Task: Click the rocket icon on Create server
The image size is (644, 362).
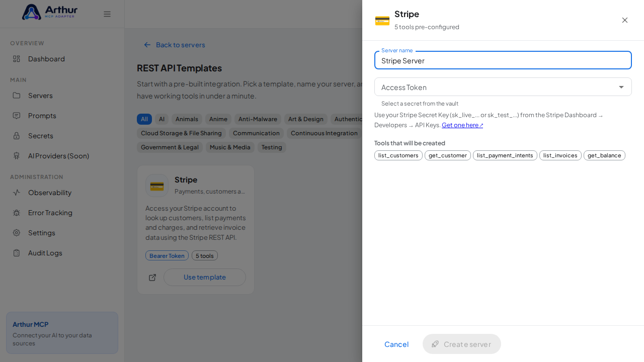Action: [435, 344]
